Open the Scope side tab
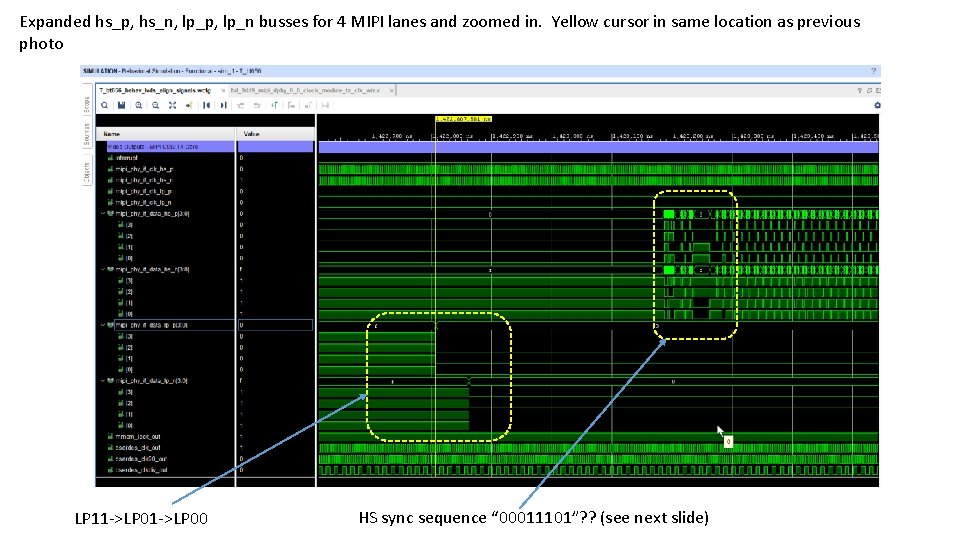The height and width of the screenshot is (540, 960). click(x=87, y=104)
